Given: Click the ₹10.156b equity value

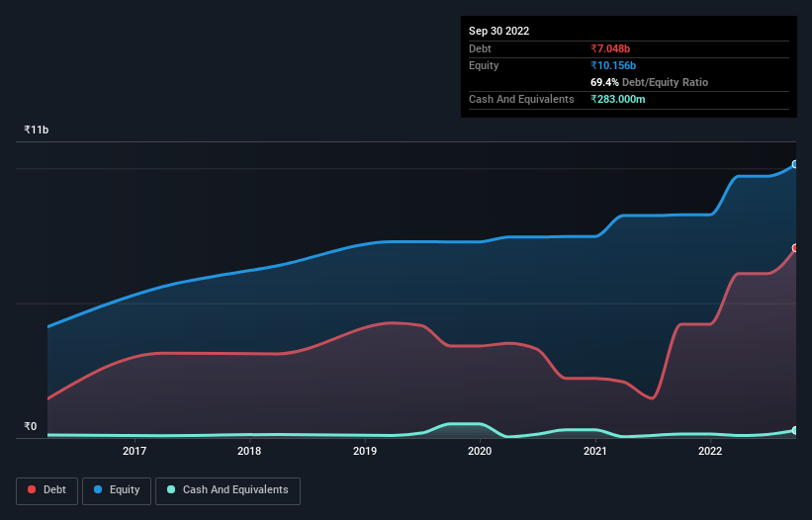Looking at the screenshot, I should (613, 65).
